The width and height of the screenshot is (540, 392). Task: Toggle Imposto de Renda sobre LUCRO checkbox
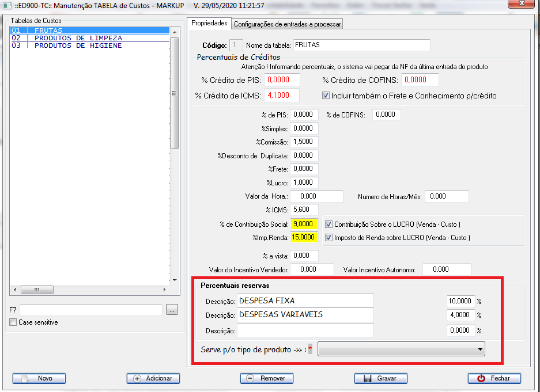point(329,237)
